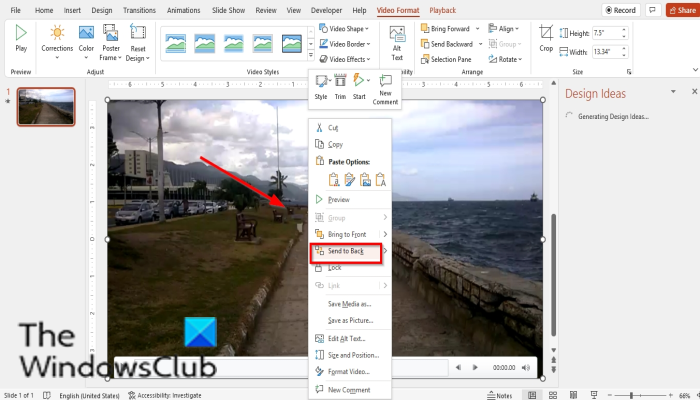This screenshot has height=400, width=700.
Task: Select the Paste as Picture option icon
Action: (x=365, y=179)
